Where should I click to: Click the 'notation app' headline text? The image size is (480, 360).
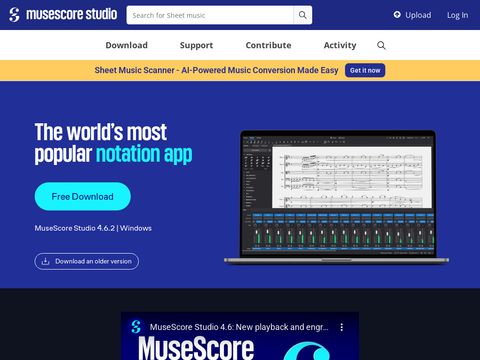click(x=144, y=154)
